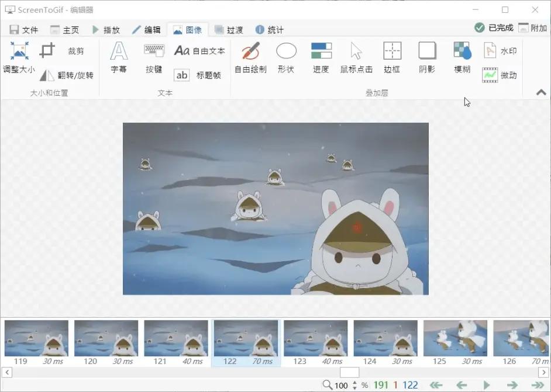Select the 裁剪 crop tool
Image resolution: width=551 pixels, height=392 pixels.
click(x=62, y=51)
